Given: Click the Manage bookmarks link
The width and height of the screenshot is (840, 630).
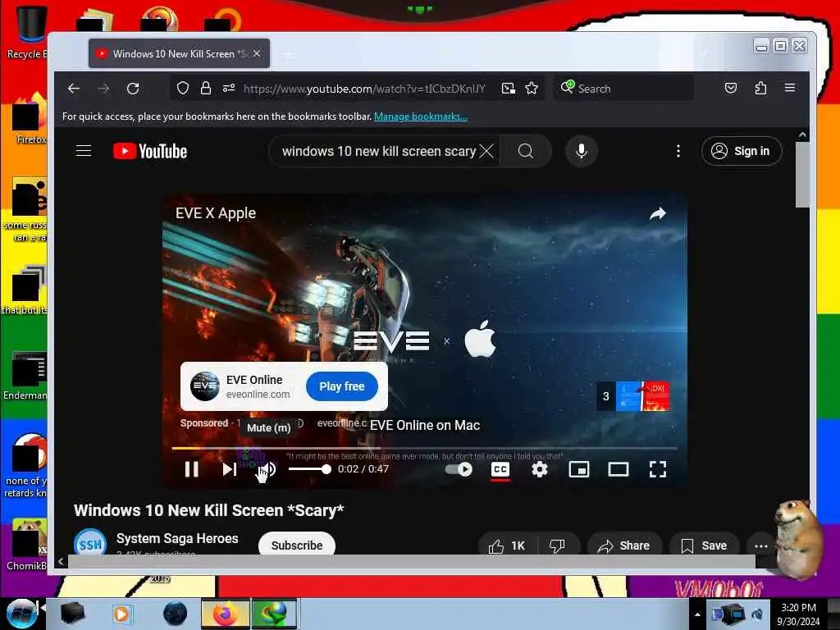Looking at the screenshot, I should 421,116.
